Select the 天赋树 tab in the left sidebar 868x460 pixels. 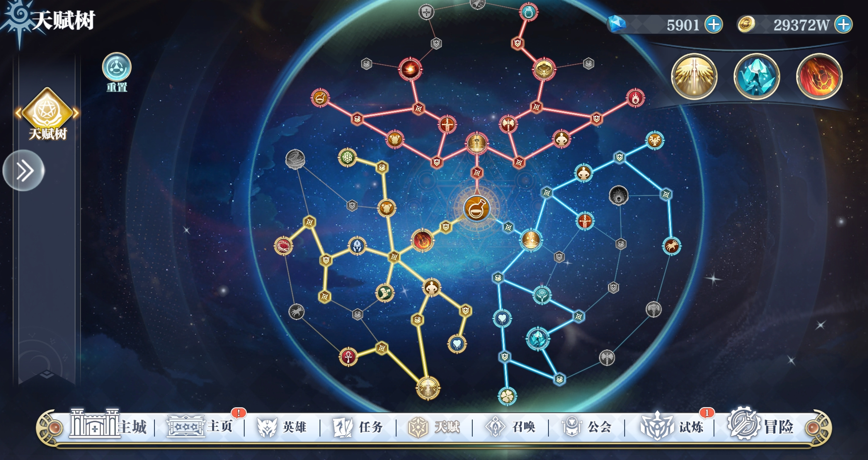pos(47,114)
